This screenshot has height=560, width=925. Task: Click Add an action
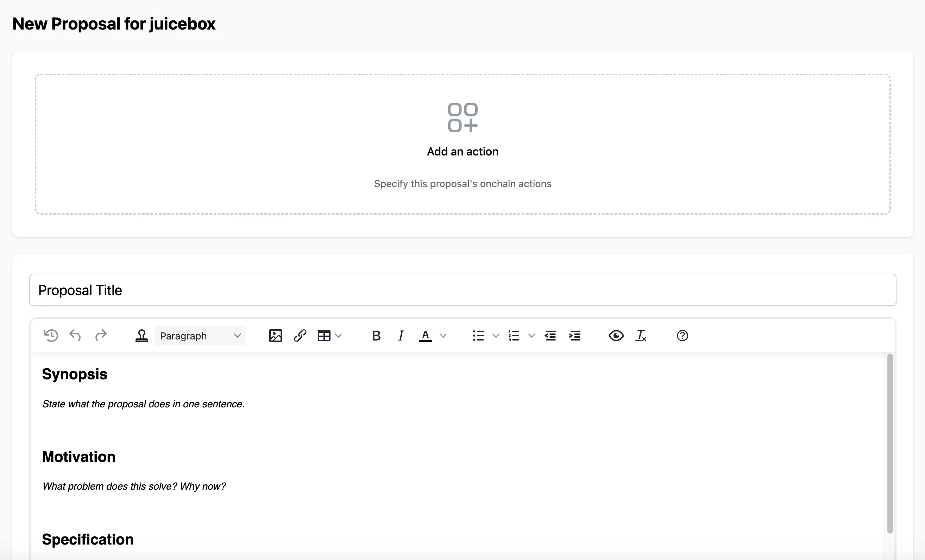coord(462,152)
